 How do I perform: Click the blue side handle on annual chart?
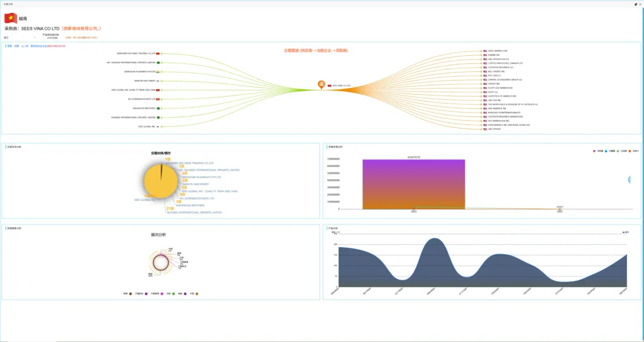(629, 180)
